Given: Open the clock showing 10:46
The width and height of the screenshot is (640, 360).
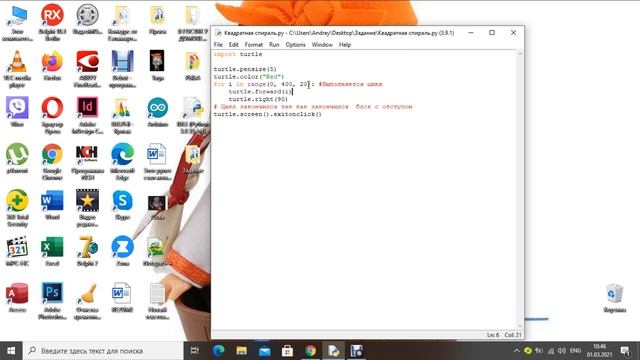Looking at the screenshot, I should click(x=600, y=351).
